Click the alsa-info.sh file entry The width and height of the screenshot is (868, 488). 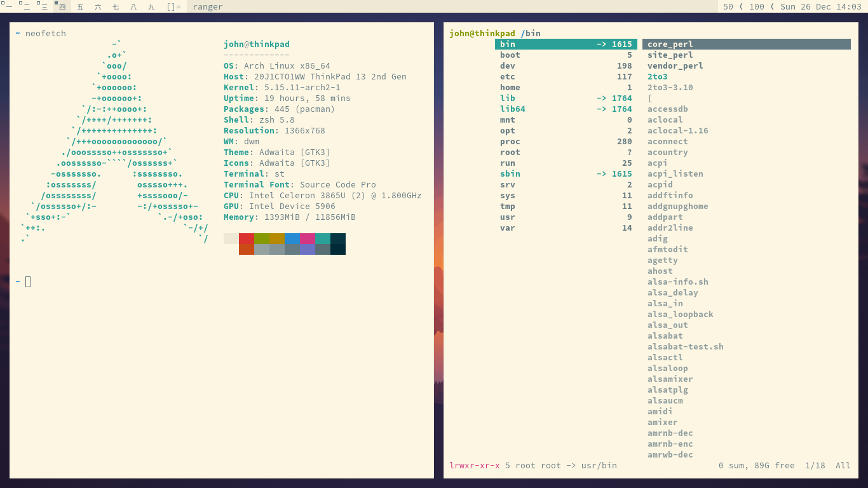click(678, 281)
